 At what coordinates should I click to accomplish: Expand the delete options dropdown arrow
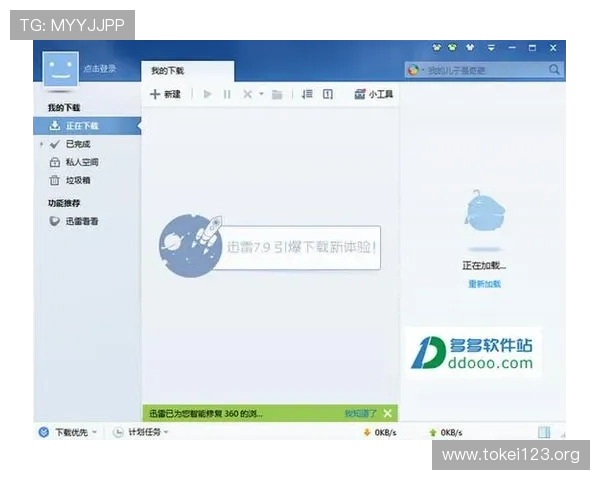coord(261,94)
